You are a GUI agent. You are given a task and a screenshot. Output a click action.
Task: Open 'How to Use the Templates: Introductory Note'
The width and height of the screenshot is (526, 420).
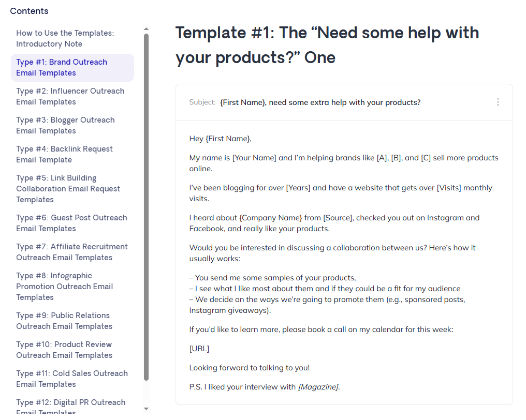pyautogui.click(x=65, y=38)
